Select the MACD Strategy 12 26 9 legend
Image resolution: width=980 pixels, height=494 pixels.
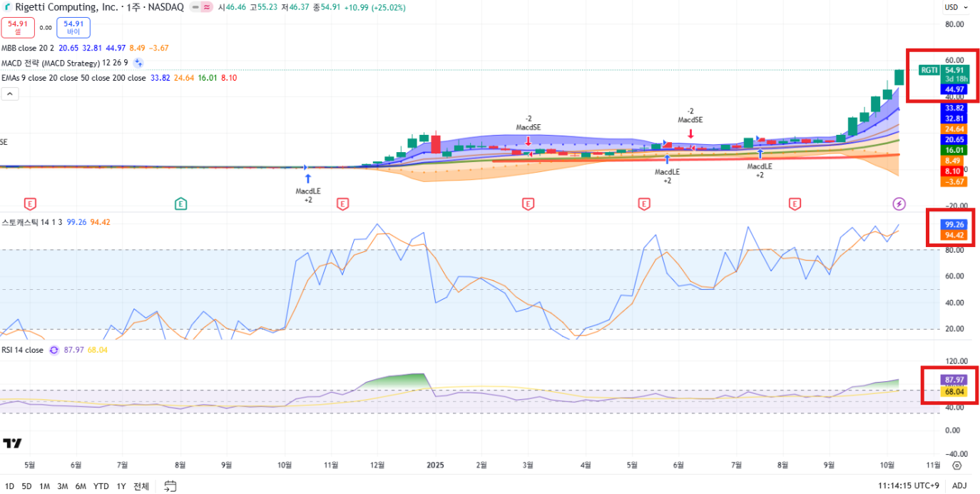[65, 63]
